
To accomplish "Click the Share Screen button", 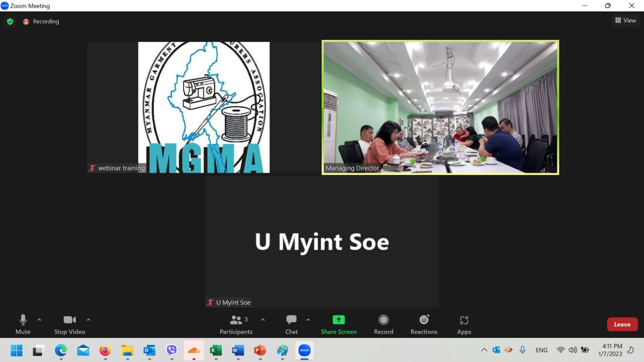I will coord(339,324).
